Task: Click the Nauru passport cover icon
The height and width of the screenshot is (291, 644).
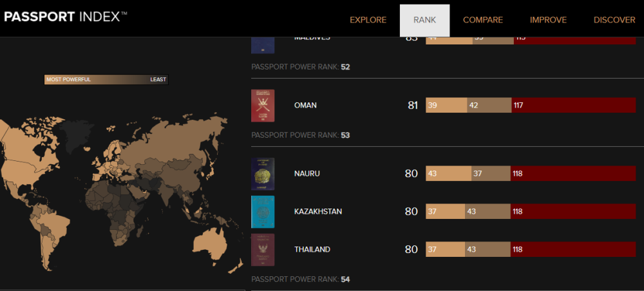Action: pos(263,174)
